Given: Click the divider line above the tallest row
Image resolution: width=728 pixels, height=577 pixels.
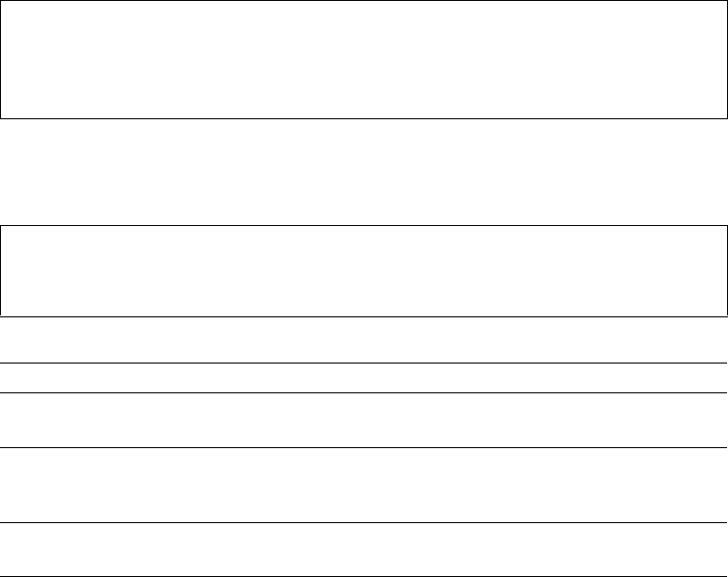Looking at the screenshot, I should tap(364, 447).
